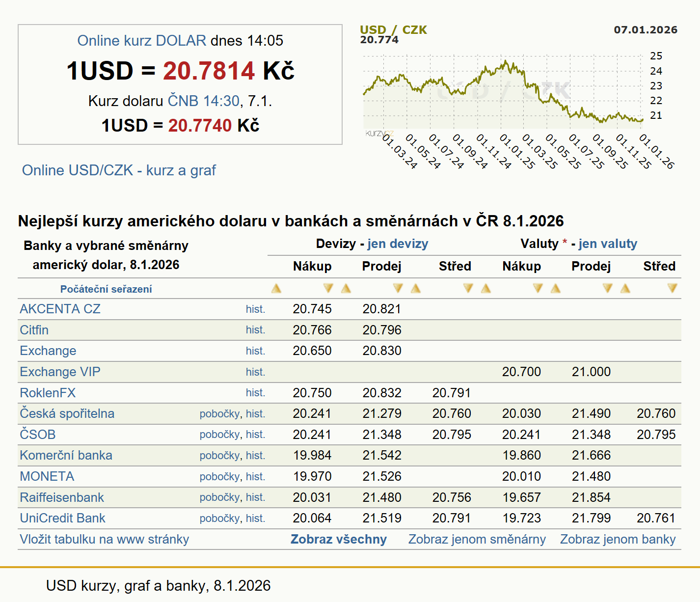700x602 pixels.
Task: Show only exchange offices 'Zobraz jenom směnárny'
Action: click(477, 539)
